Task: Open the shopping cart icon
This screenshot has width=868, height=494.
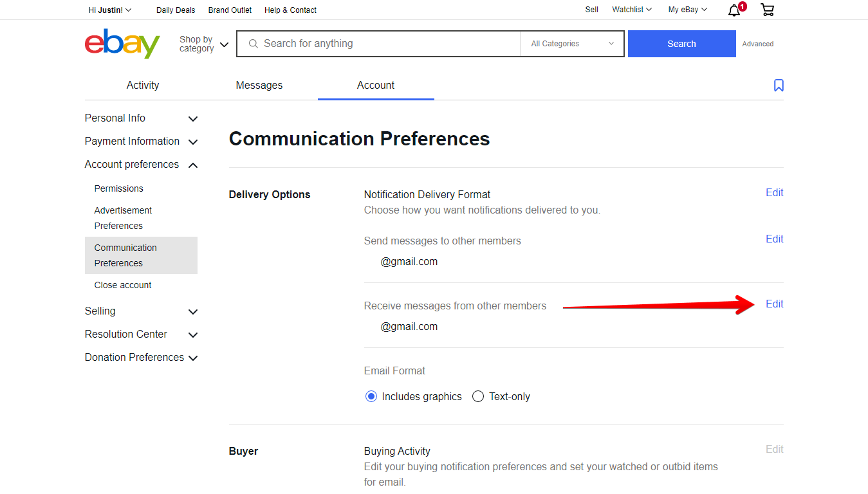Action: 767,10
